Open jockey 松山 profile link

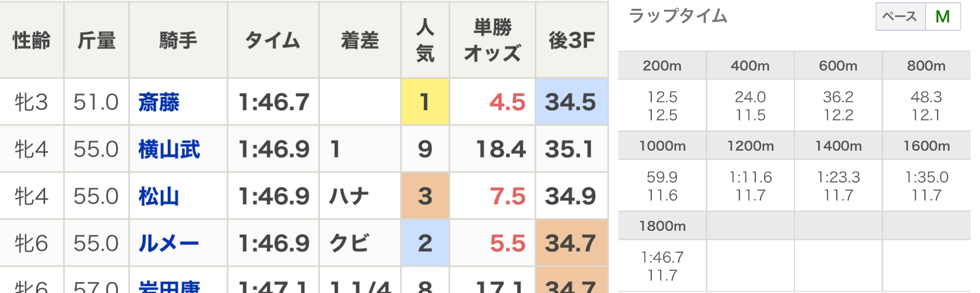(159, 196)
